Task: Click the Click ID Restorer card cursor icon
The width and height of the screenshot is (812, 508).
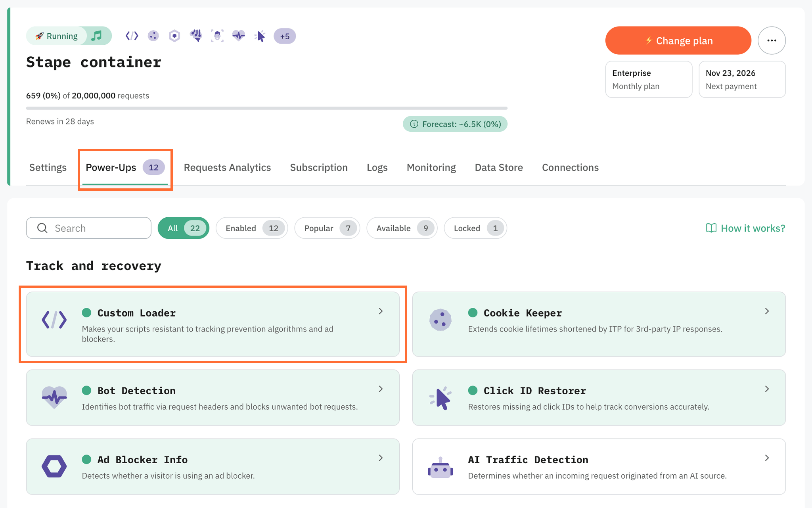Action: point(440,398)
